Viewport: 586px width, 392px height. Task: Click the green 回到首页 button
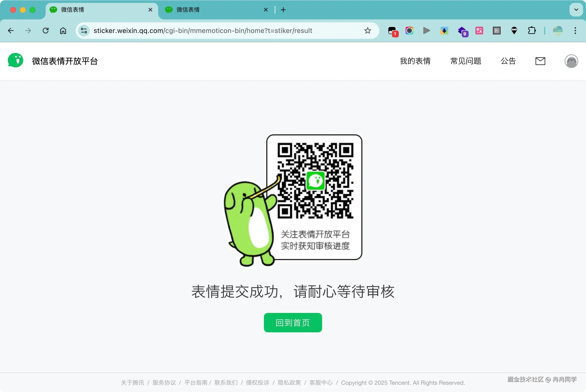(293, 322)
